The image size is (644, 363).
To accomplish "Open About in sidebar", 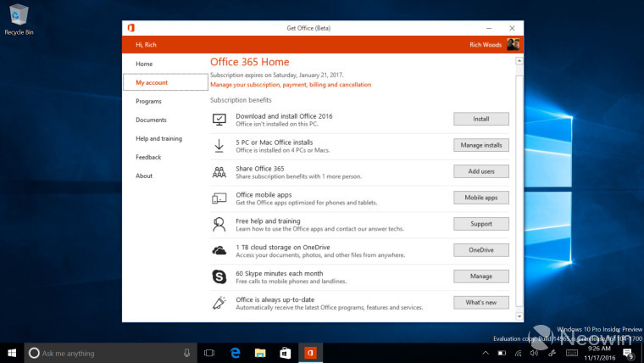I will tap(144, 176).
